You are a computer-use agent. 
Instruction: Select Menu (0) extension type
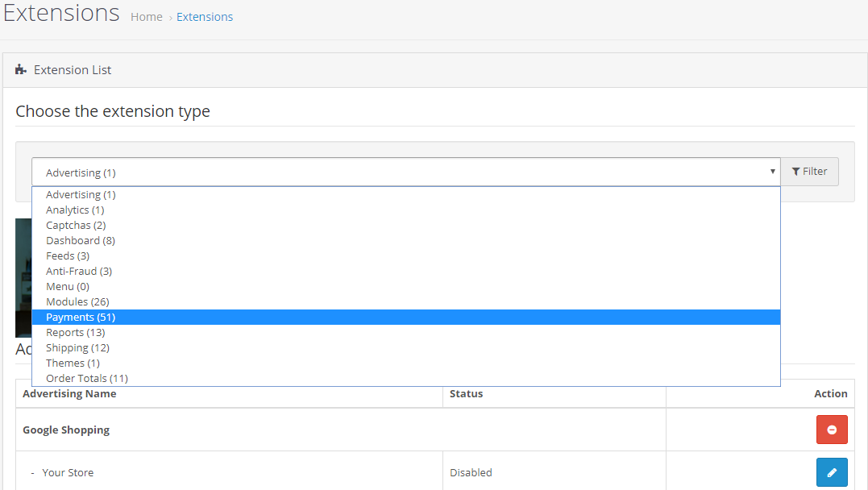(405, 287)
